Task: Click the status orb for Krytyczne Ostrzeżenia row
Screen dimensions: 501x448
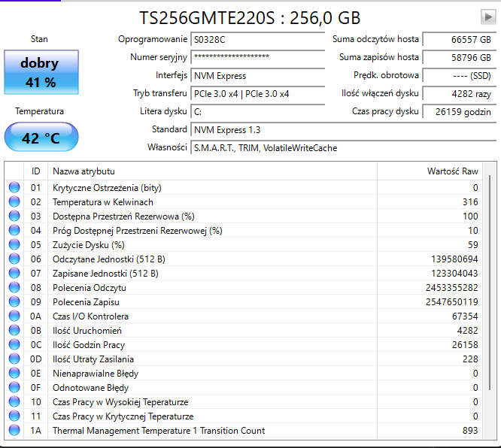Action: pos(14,188)
